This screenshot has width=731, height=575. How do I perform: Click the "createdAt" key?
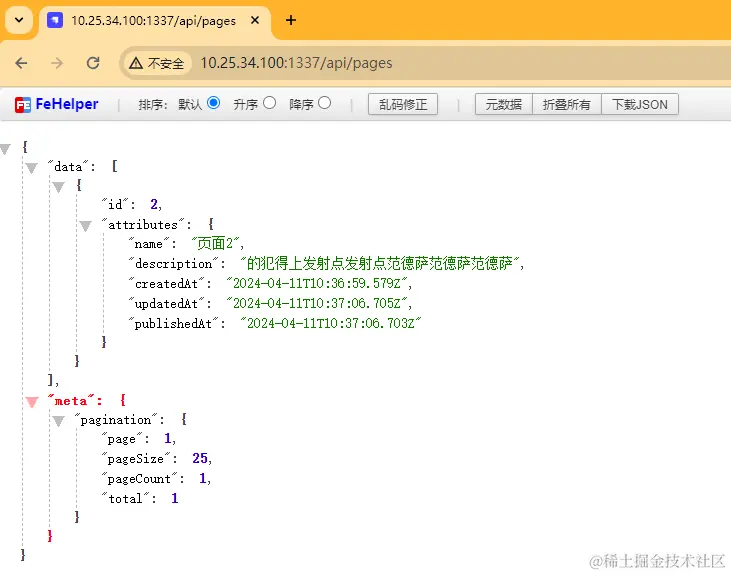(x=166, y=284)
